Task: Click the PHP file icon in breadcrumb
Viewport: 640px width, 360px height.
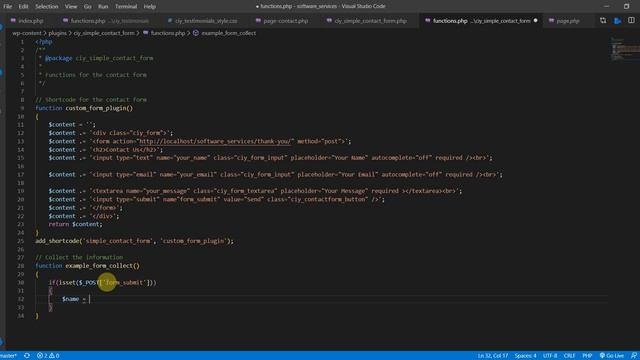Action: (x=146, y=33)
